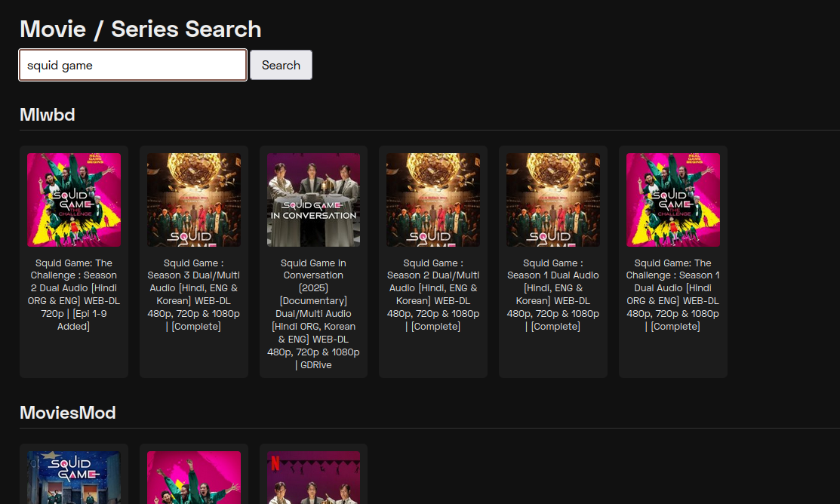Open the Squid Game Season 1 poster thumbnail

(553, 200)
